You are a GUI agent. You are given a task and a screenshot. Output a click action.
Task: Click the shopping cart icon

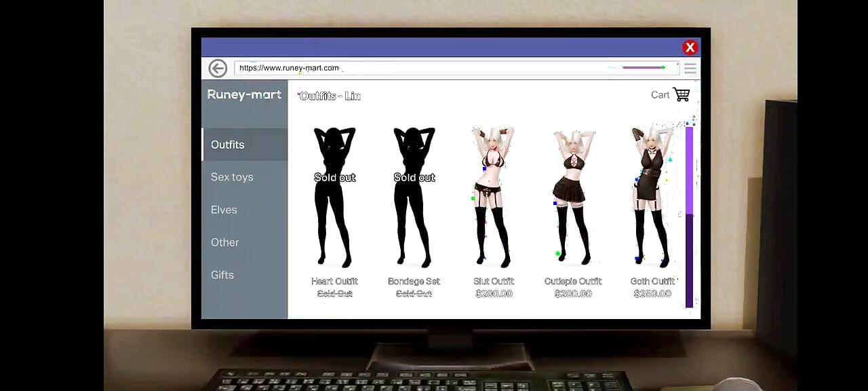click(682, 95)
